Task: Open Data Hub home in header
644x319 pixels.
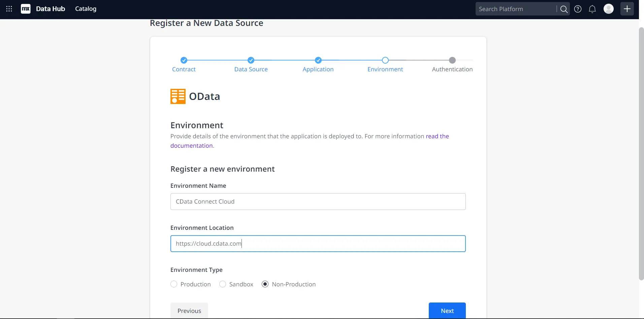Action: [51, 9]
